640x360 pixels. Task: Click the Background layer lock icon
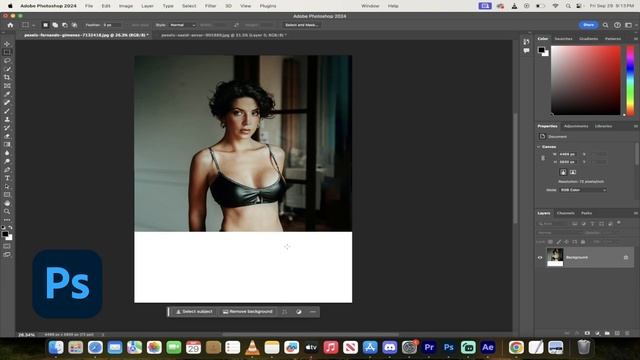point(626,258)
